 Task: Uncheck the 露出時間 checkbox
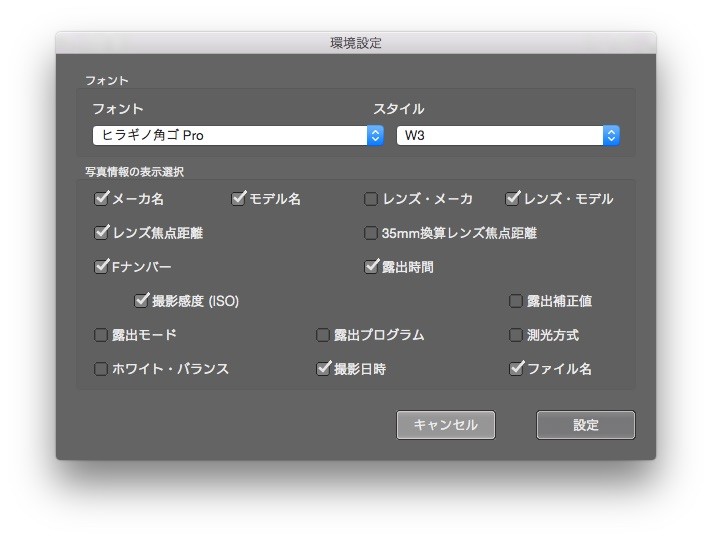pos(371,267)
